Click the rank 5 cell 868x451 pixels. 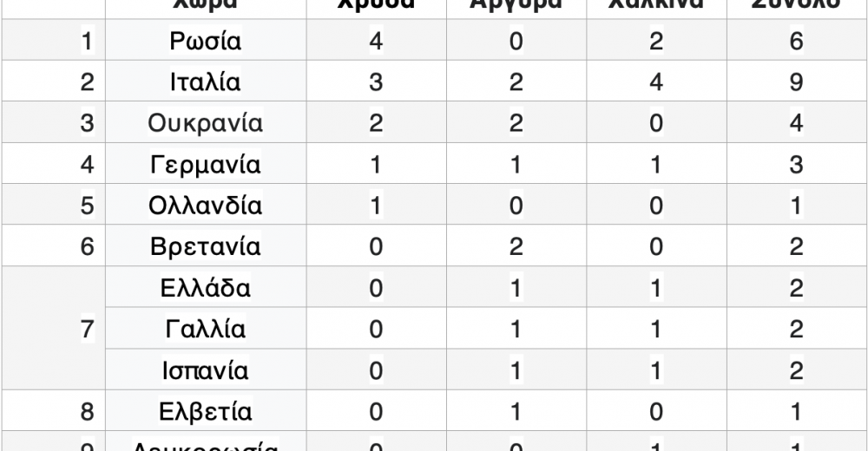click(x=87, y=206)
